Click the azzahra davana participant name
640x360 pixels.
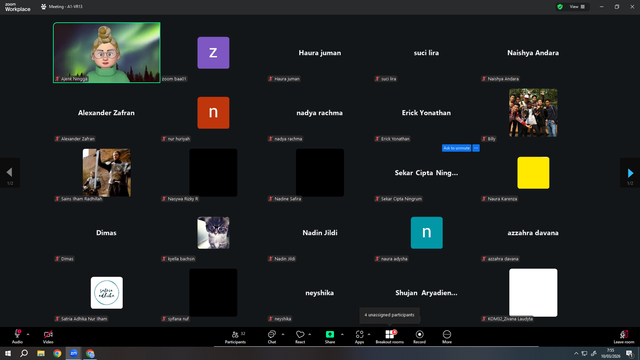click(x=533, y=233)
